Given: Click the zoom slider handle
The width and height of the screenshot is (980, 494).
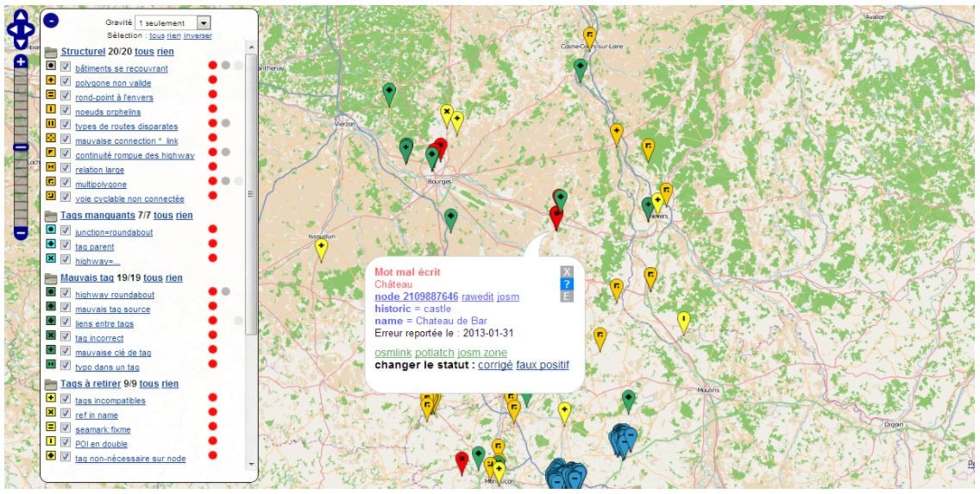Looking at the screenshot, I should pyautogui.click(x=21, y=147).
